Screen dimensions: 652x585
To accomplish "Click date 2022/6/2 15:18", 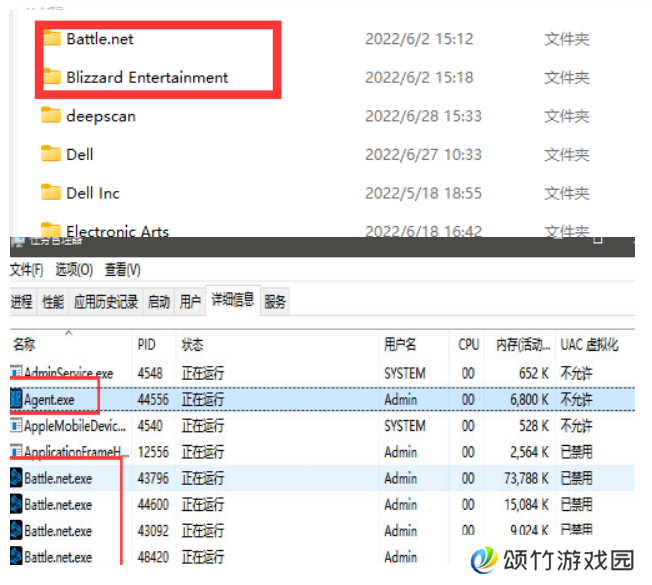I will point(419,77).
